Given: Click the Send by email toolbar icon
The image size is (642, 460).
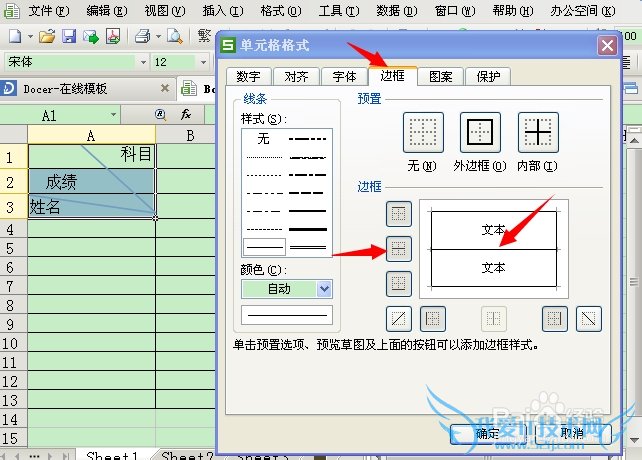Looking at the screenshot, I should pyautogui.click(x=91, y=36).
